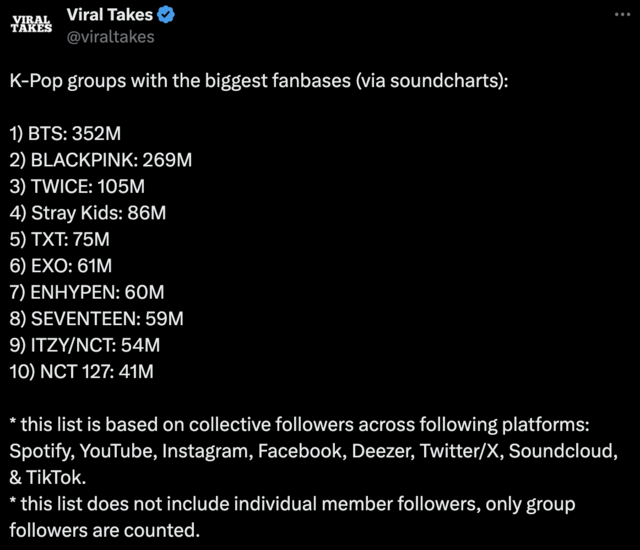640x550 pixels.
Task: Click the NCT 127: 41M entry
Action: 82,372
